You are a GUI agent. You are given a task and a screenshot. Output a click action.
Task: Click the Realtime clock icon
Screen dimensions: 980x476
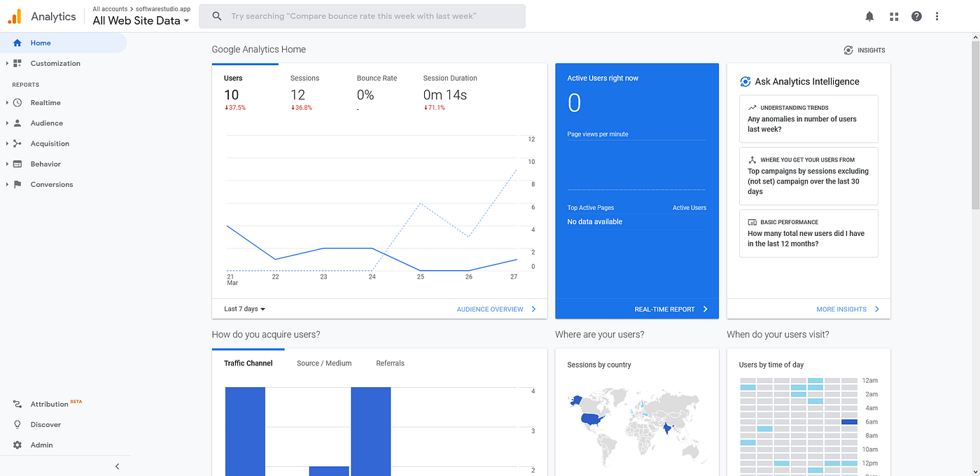(x=17, y=102)
